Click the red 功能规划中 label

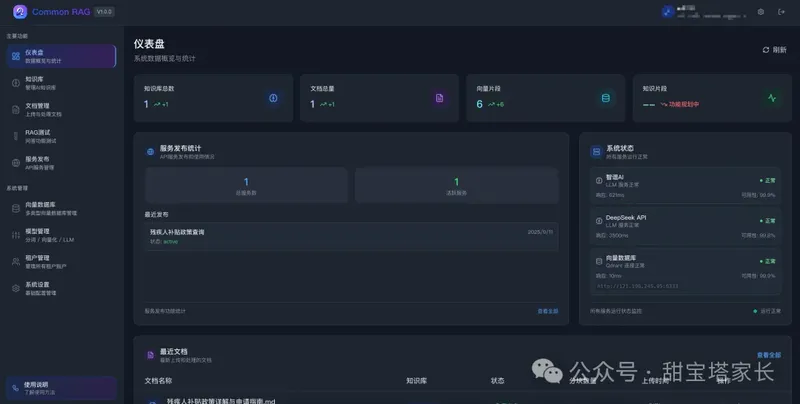[x=684, y=104]
